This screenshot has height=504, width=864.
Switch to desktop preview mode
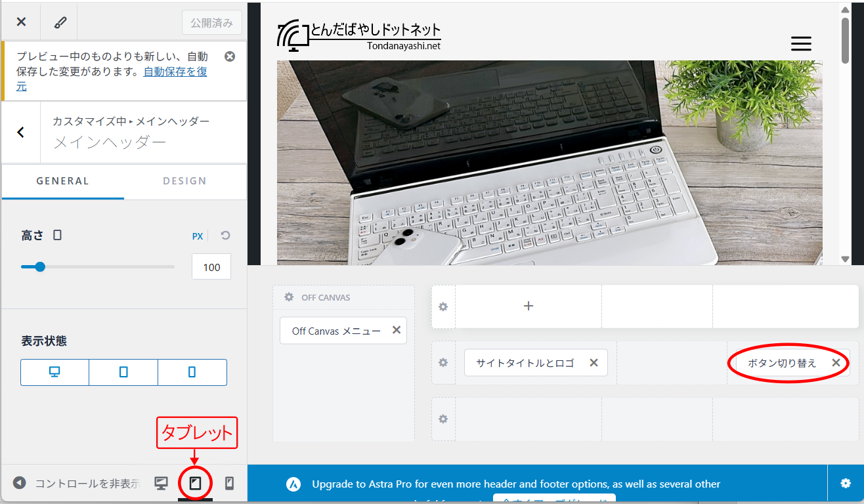click(161, 484)
